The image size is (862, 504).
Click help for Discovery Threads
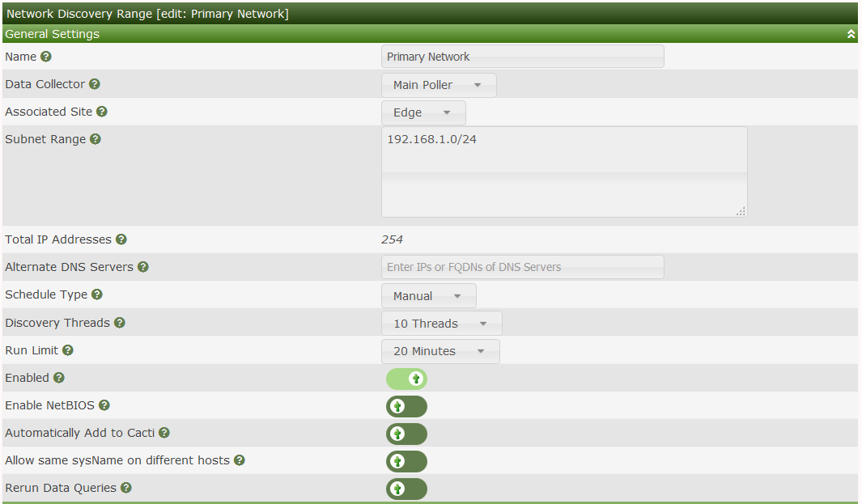[x=119, y=322]
